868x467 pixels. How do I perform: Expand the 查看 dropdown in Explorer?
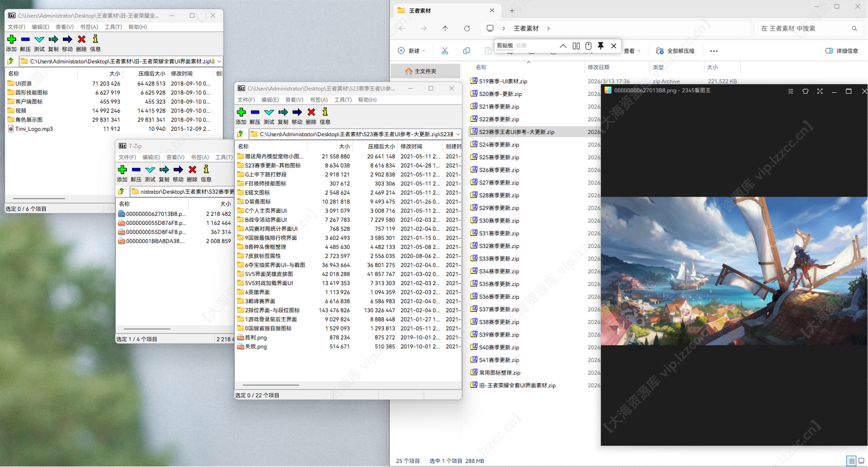click(639, 51)
